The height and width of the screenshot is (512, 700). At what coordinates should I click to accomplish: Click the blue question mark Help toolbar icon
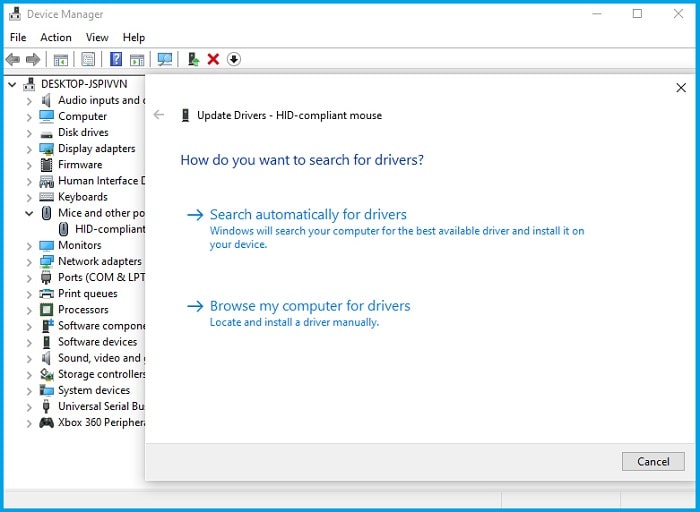pyautogui.click(x=116, y=59)
